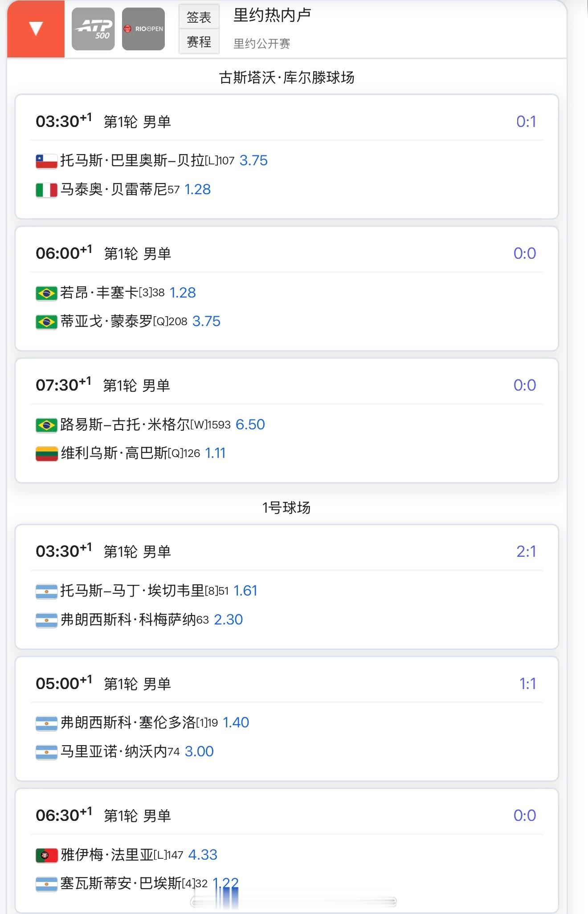588x914 pixels.
Task: Switch to the 赛程 schedule tab
Action: click(199, 42)
